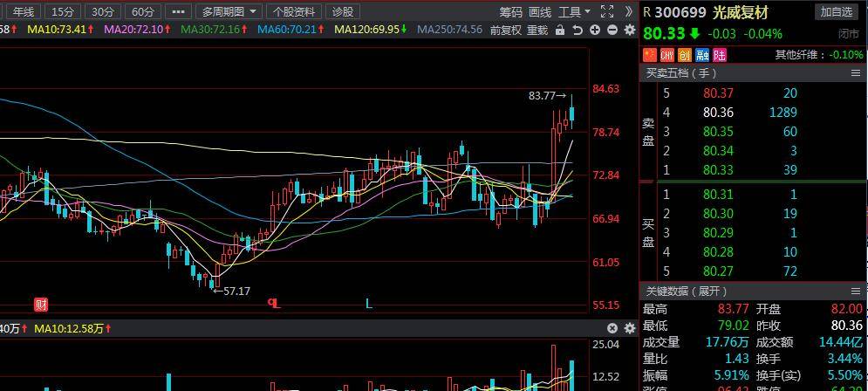The height and width of the screenshot is (391, 868).
Task: Open the 工具 tools dropdown
Action: (574, 11)
